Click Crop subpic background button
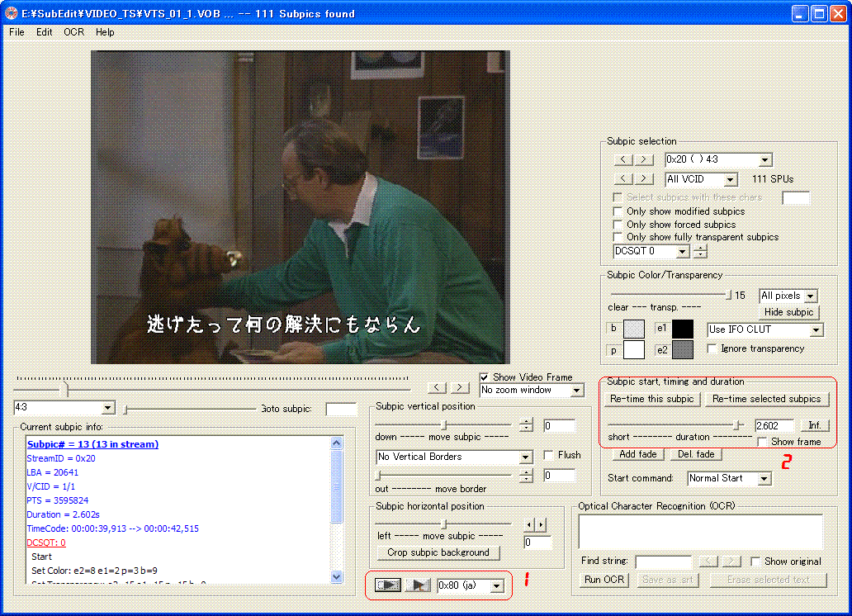The height and width of the screenshot is (616, 852). (x=438, y=552)
